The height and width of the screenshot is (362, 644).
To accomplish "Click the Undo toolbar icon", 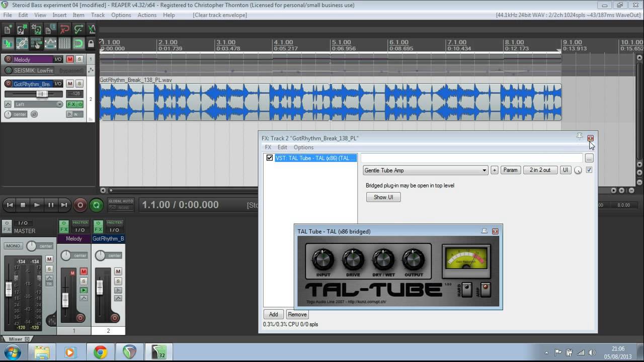I will point(64,30).
